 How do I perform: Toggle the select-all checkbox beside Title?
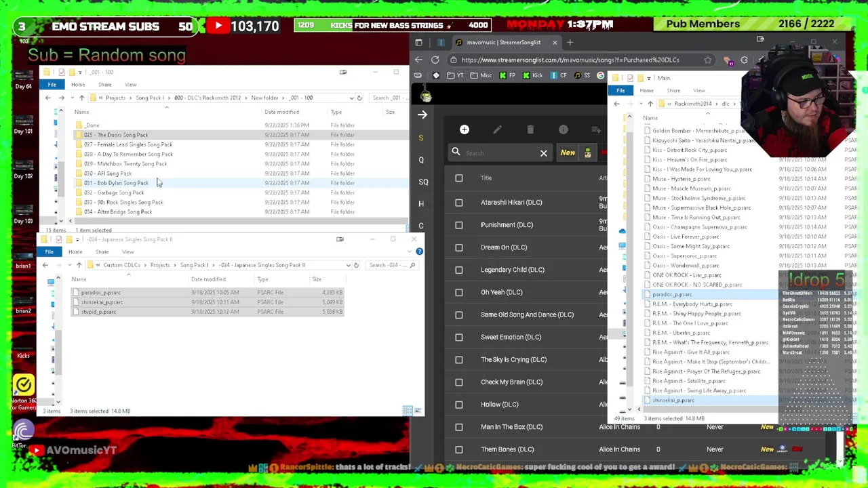(x=459, y=178)
